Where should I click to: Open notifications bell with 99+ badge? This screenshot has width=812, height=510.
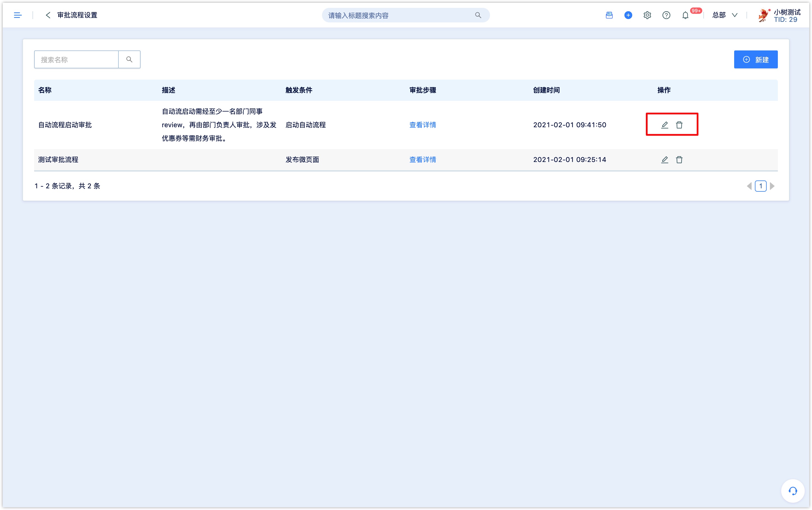pyautogui.click(x=685, y=15)
